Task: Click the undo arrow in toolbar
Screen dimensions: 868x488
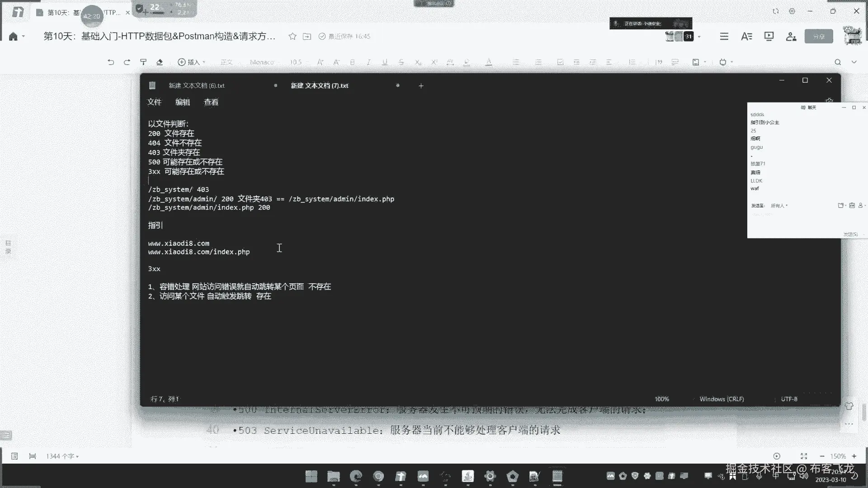Action: click(x=111, y=62)
